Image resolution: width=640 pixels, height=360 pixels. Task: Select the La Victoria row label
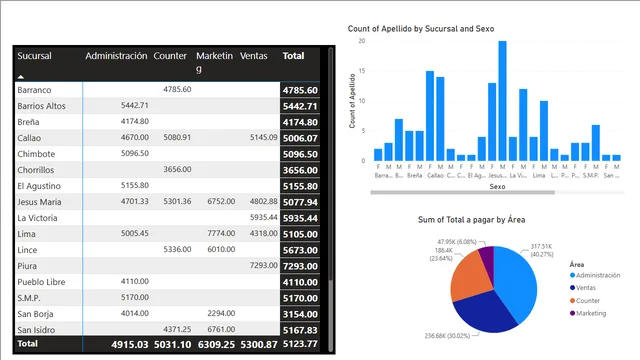pyautogui.click(x=37, y=218)
